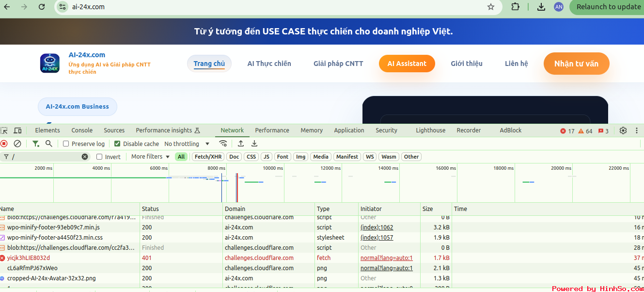
Task: Export the HAR with download arrow
Action: pos(254,144)
